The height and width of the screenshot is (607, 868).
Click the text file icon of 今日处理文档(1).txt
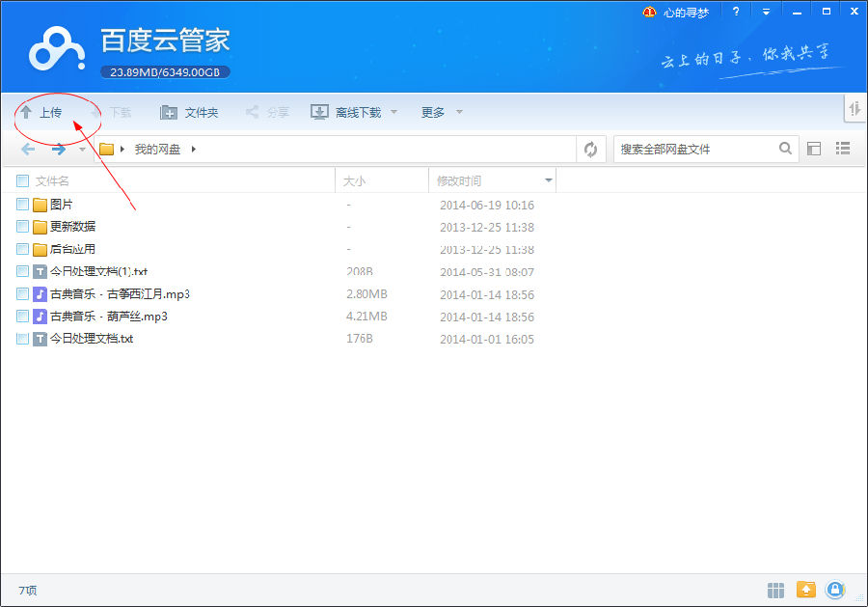40,271
